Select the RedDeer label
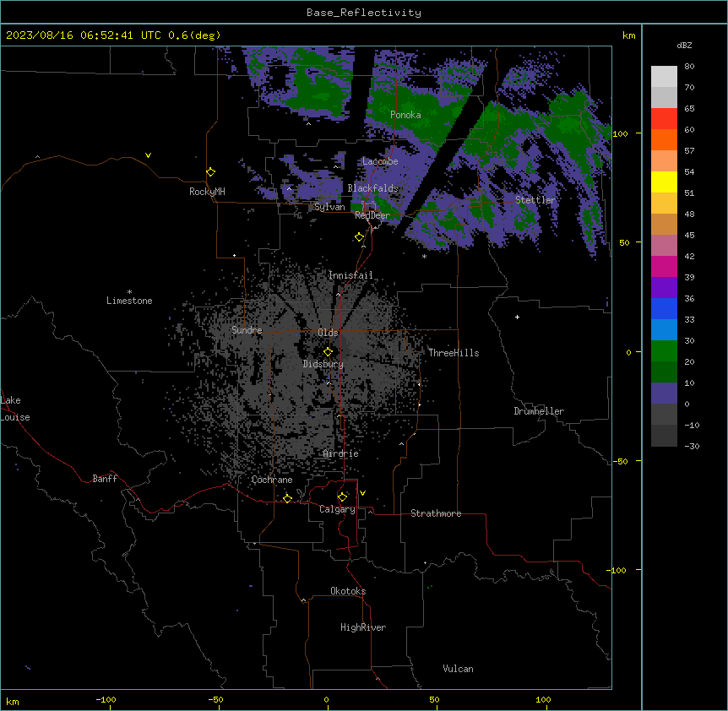 click(x=372, y=215)
